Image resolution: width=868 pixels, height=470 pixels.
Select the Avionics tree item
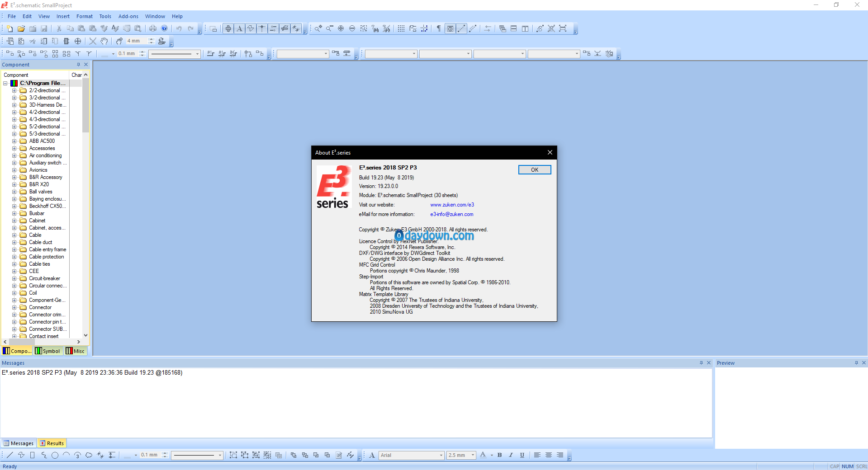pos(38,170)
